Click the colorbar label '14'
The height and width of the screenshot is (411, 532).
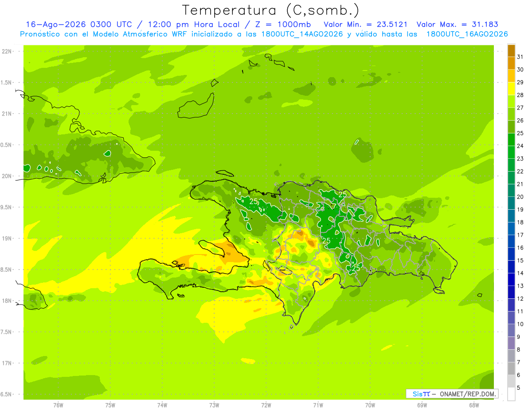520,273
